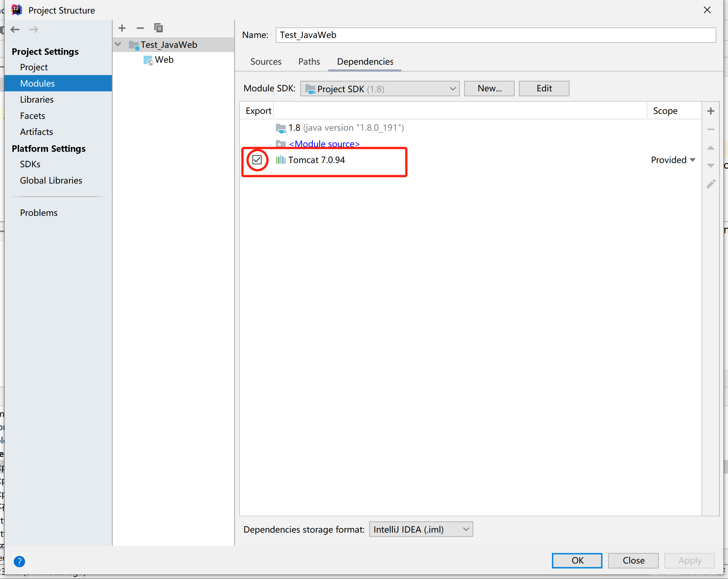Remove selected module with minus icon

tap(140, 28)
